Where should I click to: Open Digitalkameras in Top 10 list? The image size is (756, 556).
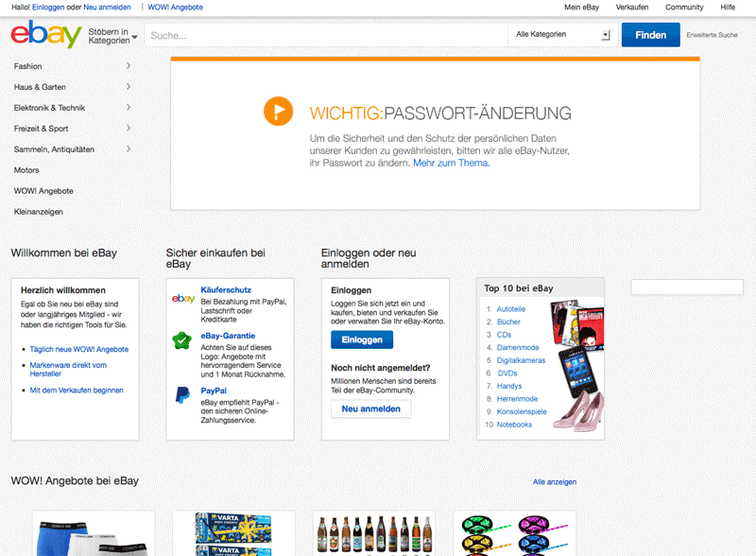521,360
